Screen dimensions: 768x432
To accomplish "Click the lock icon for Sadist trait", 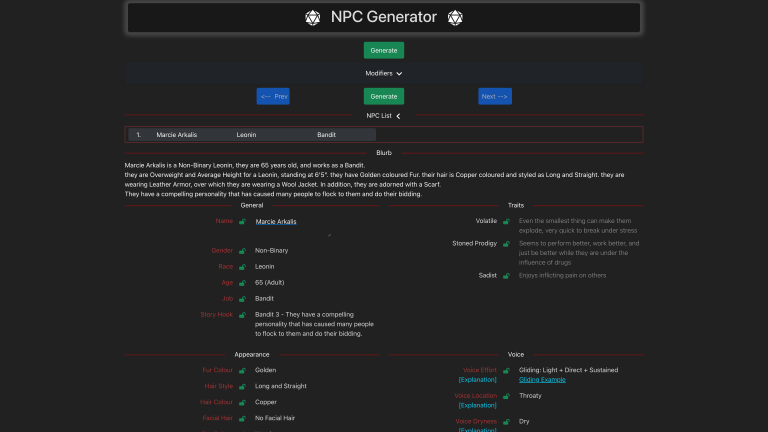I will tap(506, 275).
